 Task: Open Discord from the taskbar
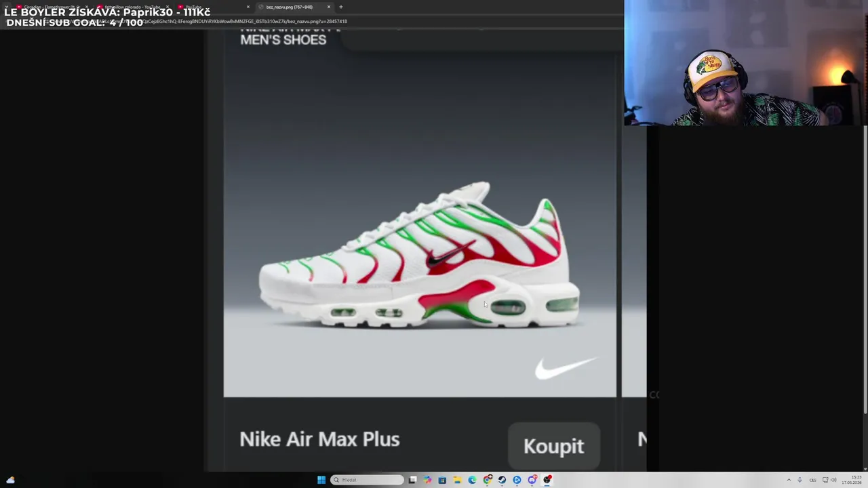click(532, 480)
